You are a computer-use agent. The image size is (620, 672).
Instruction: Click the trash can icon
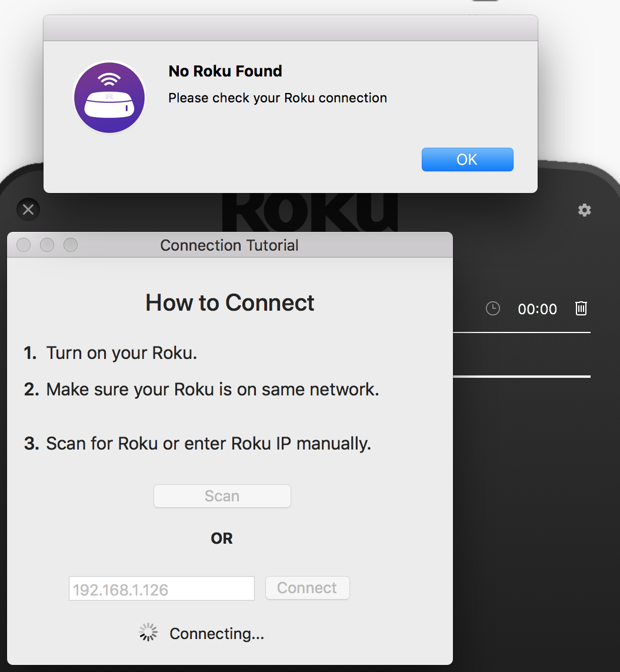(x=581, y=308)
